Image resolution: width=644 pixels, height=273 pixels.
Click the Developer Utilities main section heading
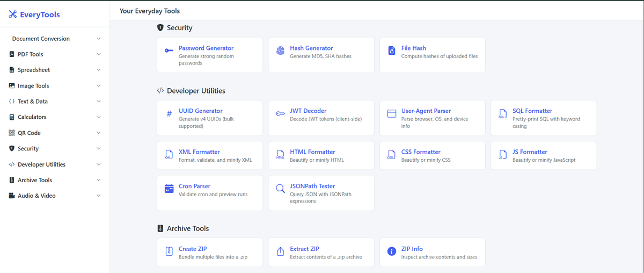pos(196,91)
